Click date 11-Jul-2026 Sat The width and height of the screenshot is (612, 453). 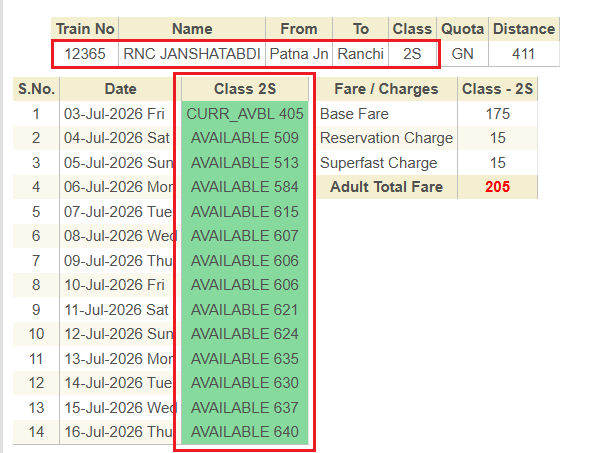point(116,309)
